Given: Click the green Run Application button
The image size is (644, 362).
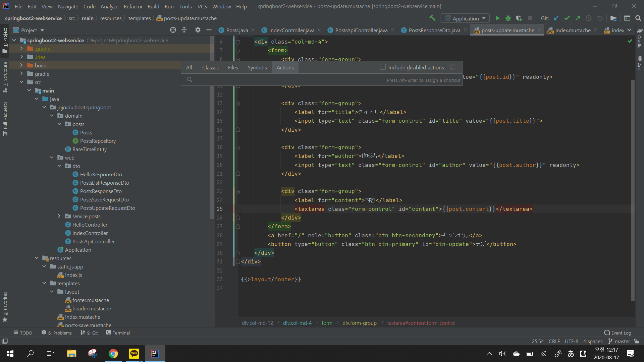Looking at the screenshot, I should [x=497, y=18].
